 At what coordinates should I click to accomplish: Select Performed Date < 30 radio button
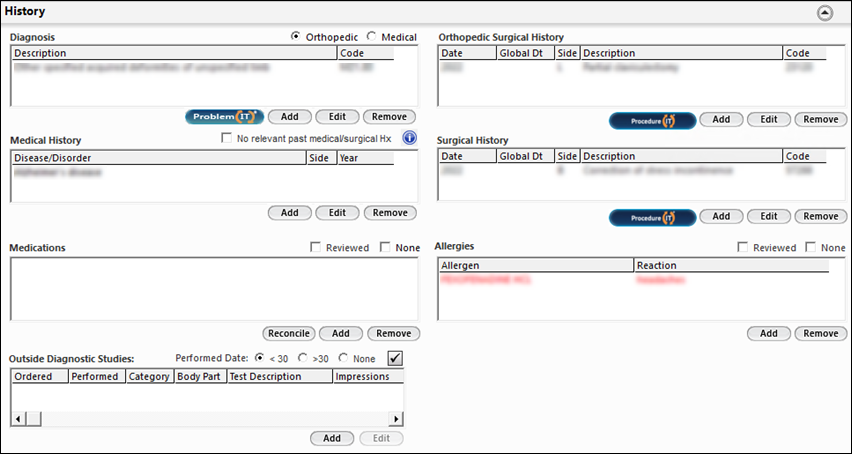pos(260,358)
